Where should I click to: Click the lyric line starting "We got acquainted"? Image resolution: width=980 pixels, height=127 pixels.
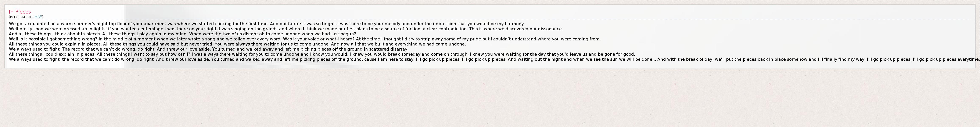tap(152, 23)
